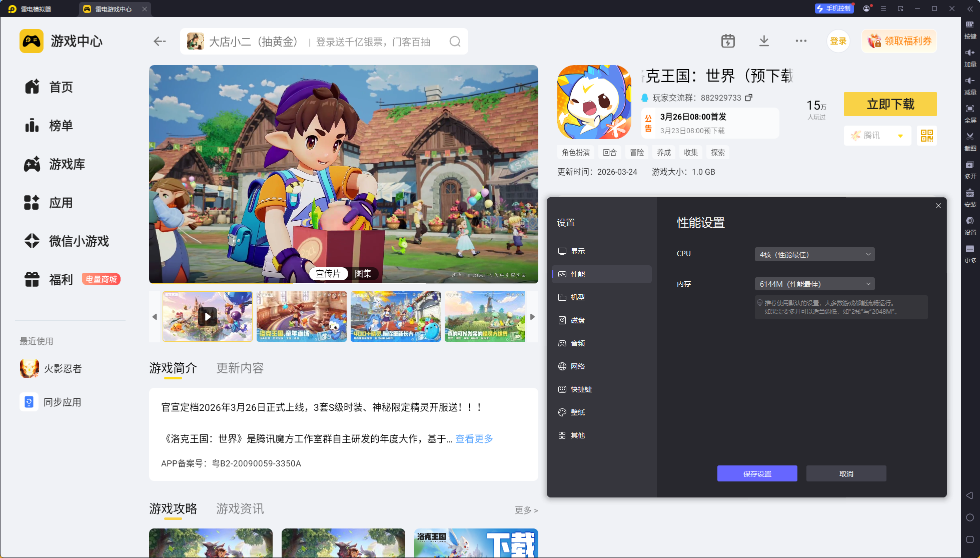Click the 保存设置 button
This screenshot has width=980, height=558.
(x=757, y=473)
